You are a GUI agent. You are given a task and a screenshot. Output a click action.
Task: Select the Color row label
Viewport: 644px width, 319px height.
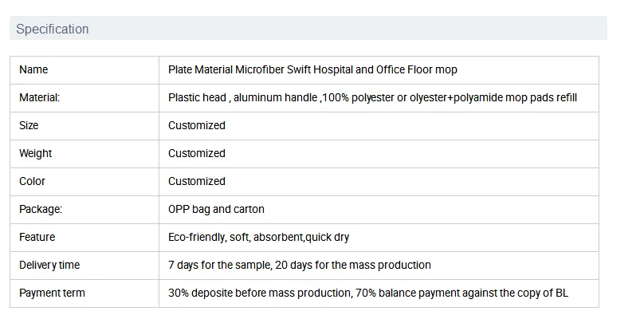coord(32,181)
